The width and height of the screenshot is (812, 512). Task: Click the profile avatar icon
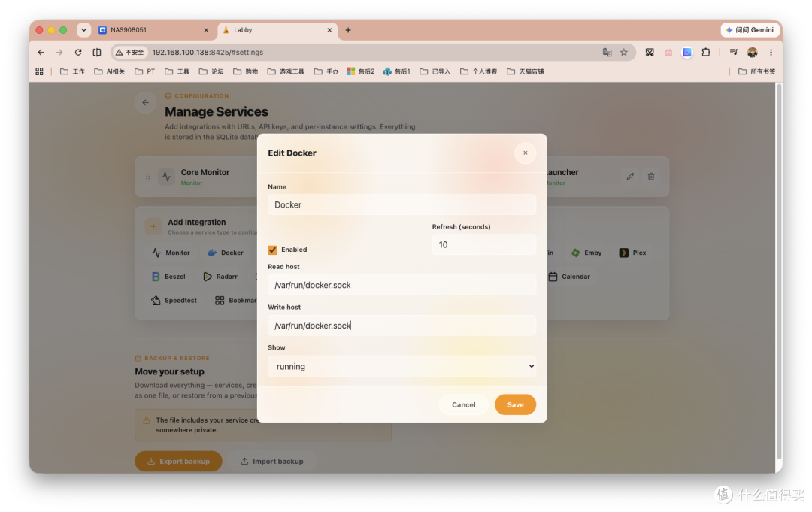click(753, 53)
